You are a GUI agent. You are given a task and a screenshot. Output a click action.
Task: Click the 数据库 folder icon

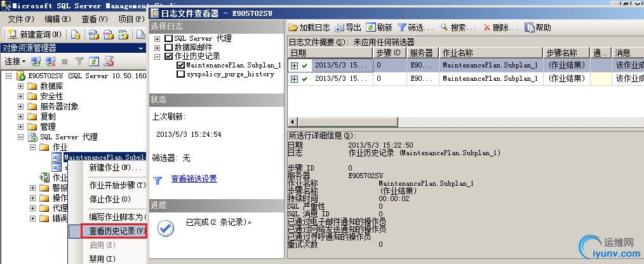(x=32, y=86)
